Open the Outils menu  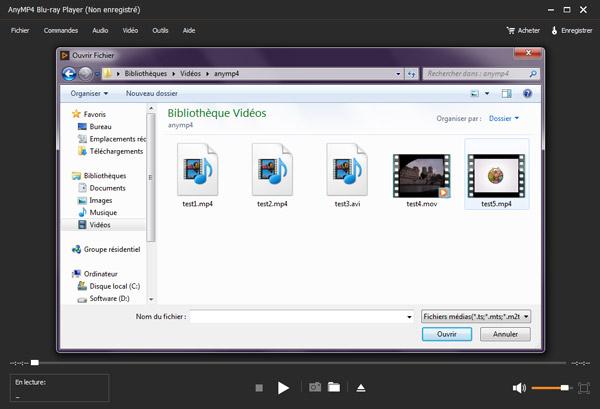coord(160,30)
